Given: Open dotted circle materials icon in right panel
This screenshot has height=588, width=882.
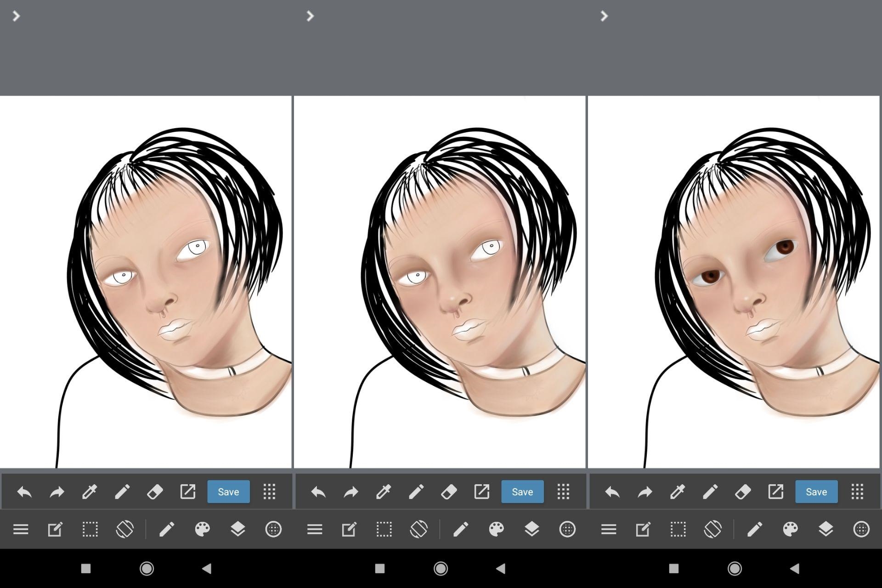Looking at the screenshot, I should pyautogui.click(x=861, y=529).
